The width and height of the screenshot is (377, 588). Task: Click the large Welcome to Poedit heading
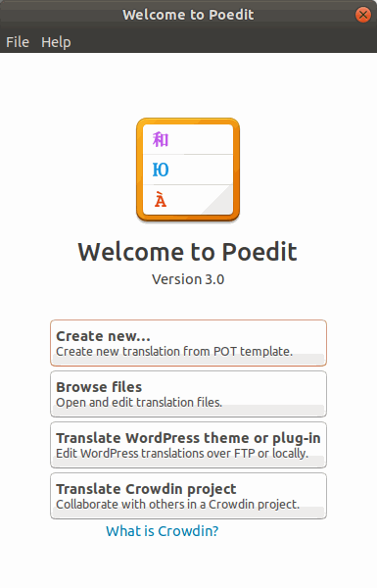188,252
